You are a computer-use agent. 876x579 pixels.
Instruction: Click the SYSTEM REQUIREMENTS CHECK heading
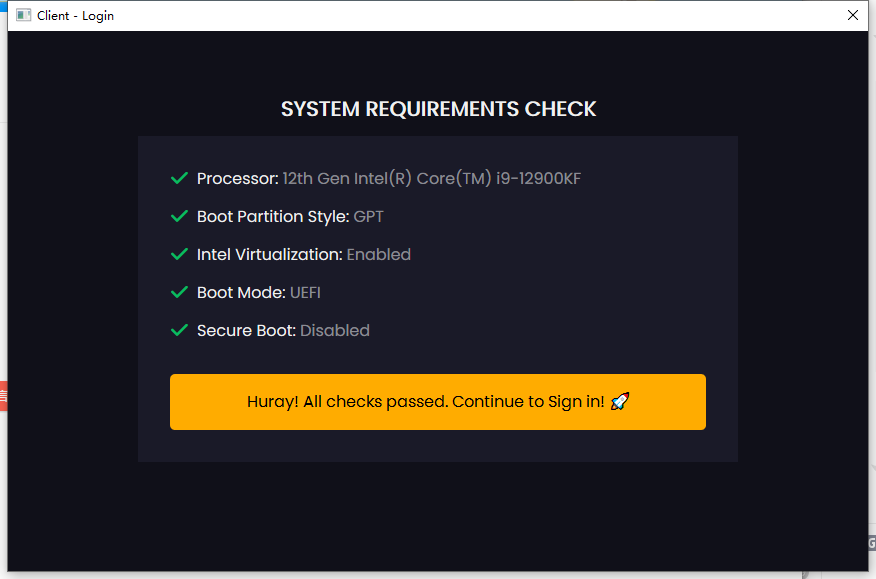tap(438, 109)
